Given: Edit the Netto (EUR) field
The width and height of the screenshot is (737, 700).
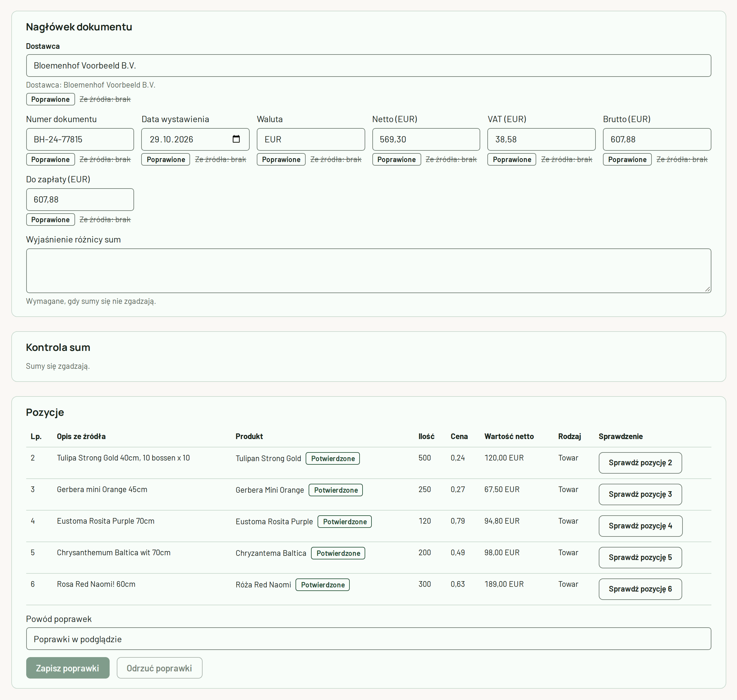Looking at the screenshot, I should (426, 139).
